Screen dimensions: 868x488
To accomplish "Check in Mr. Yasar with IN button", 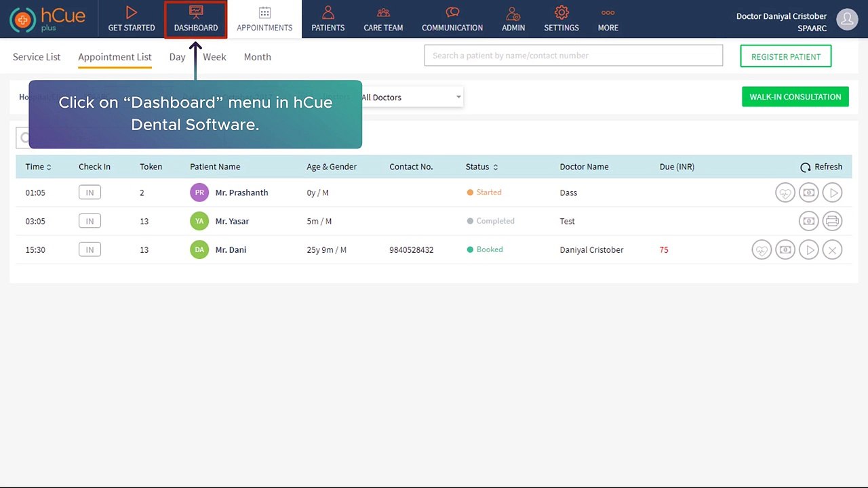I will click(90, 221).
